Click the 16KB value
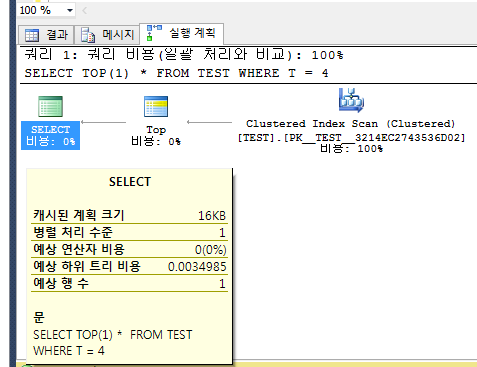477x367 pixels. pyautogui.click(x=212, y=216)
